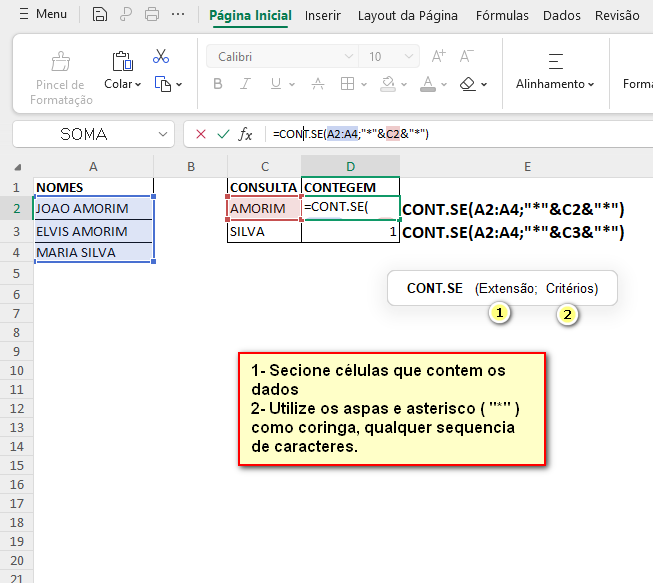This screenshot has height=583, width=653.
Task: Open the Menu hamburger button
Action: tap(41, 15)
